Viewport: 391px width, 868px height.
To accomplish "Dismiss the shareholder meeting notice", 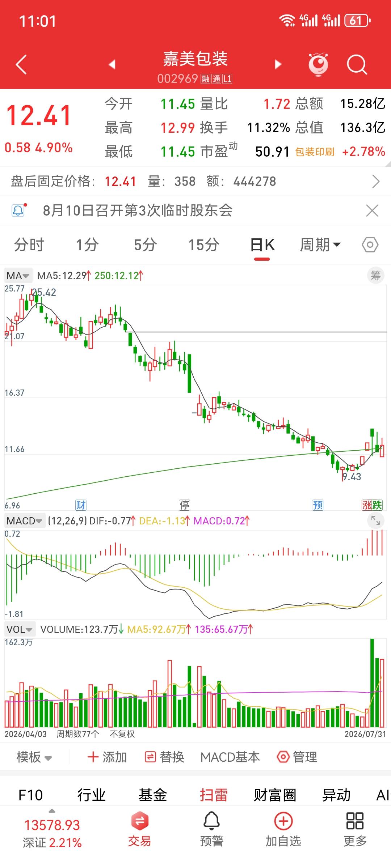I will [372, 210].
